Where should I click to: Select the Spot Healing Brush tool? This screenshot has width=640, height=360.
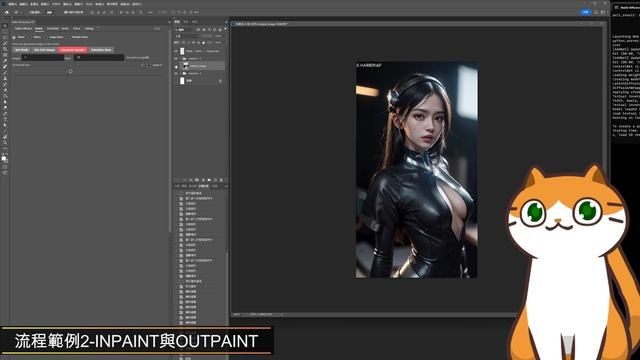[x=5, y=67]
